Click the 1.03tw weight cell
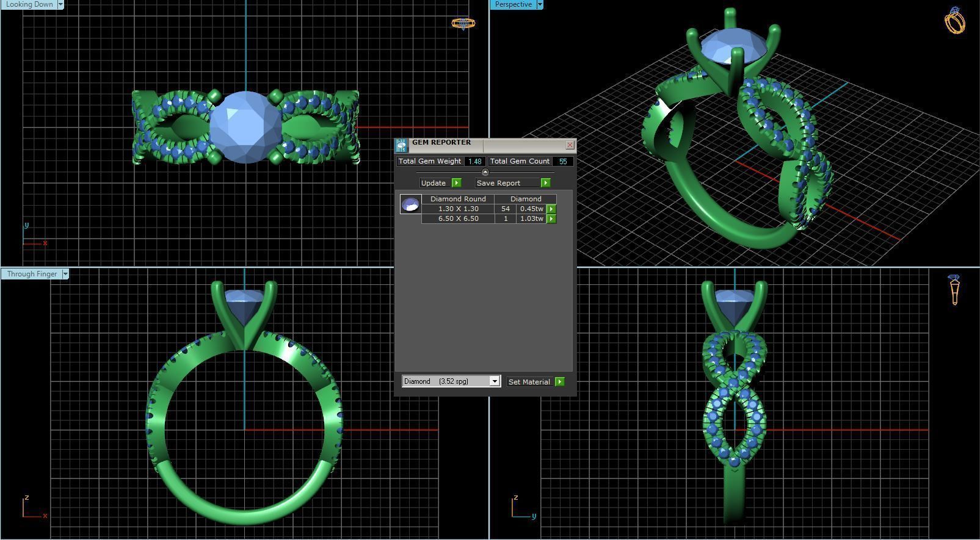This screenshot has height=540, width=980. [x=532, y=218]
